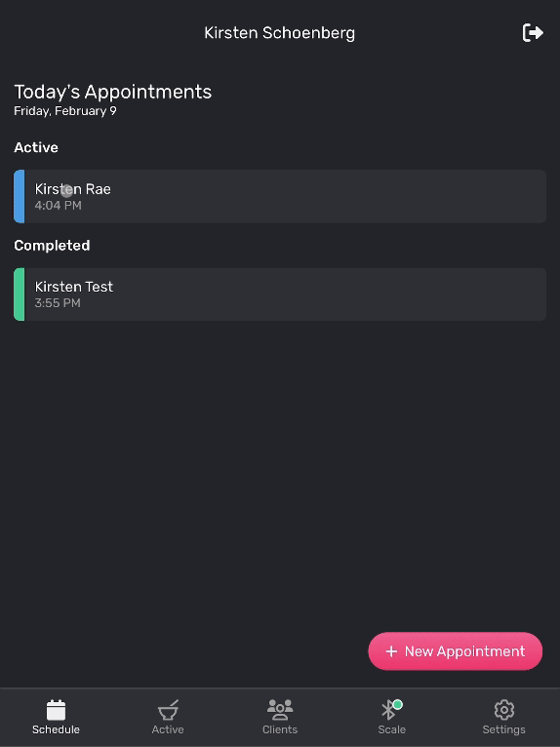Open the Clients people icon

pos(280,710)
